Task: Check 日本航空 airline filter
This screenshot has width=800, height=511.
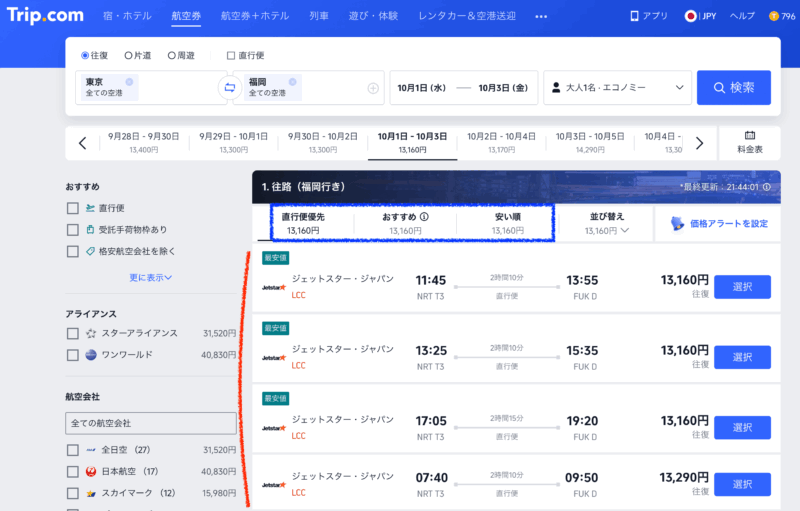Action: click(72, 472)
